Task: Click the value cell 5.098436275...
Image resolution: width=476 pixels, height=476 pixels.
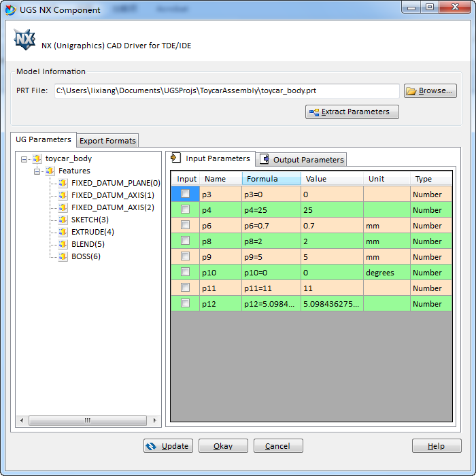Action: pos(332,303)
